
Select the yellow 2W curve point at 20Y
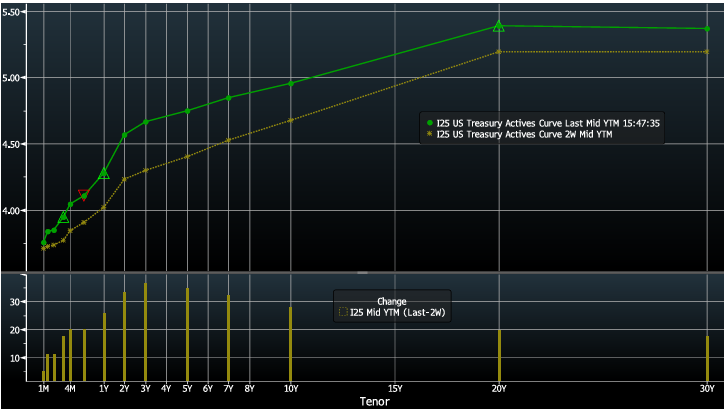pos(499,52)
